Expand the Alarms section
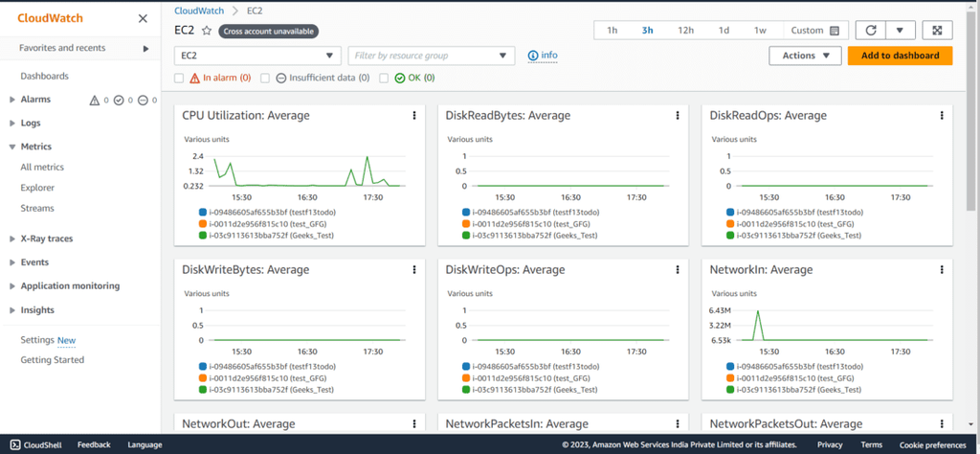The image size is (980, 454). [11, 100]
